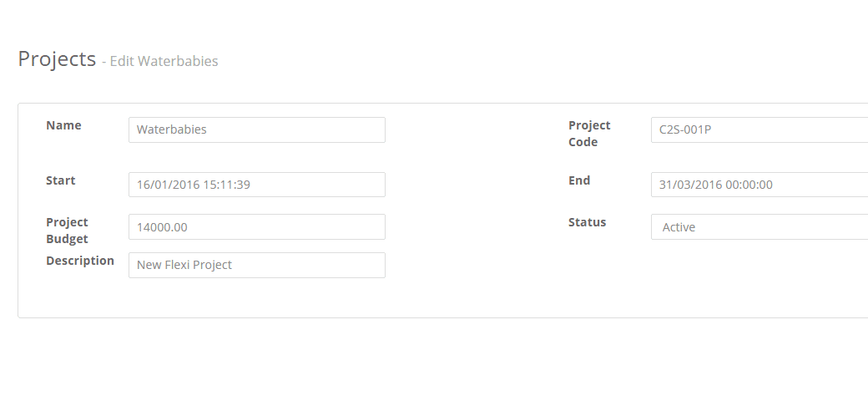
Task: Click the word Active in Status box
Action: [679, 227]
